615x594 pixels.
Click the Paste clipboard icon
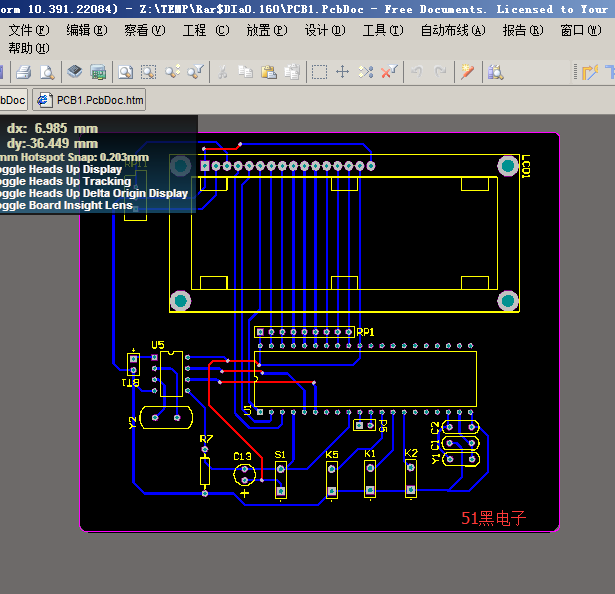(269, 72)
